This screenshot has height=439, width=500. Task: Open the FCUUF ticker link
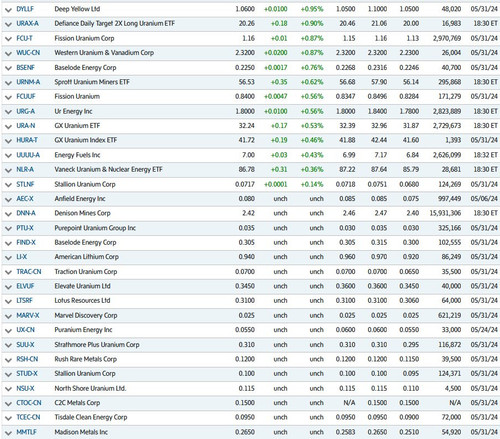pyautogui.click(x=26, y=96)
